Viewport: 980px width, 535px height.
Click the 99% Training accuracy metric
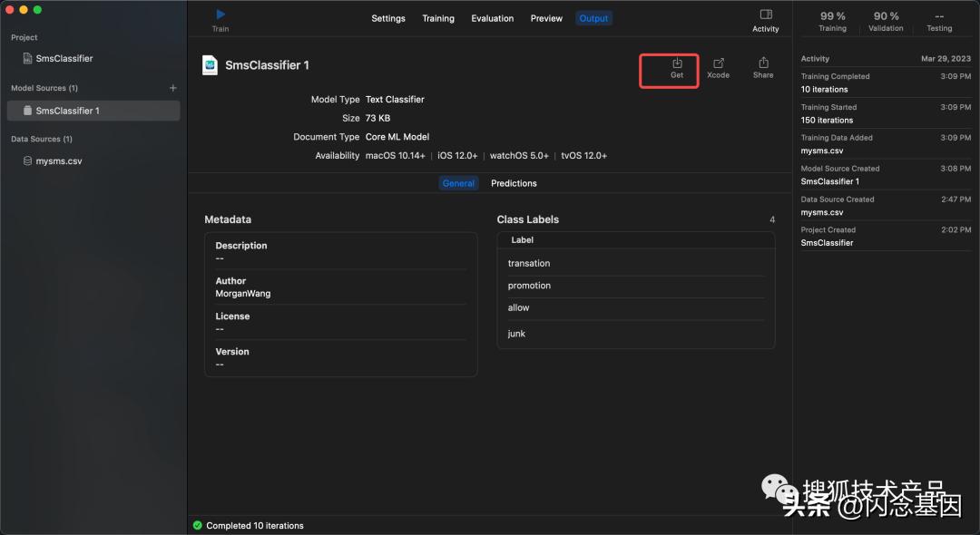pyautogui.click(x=832, y=21)
